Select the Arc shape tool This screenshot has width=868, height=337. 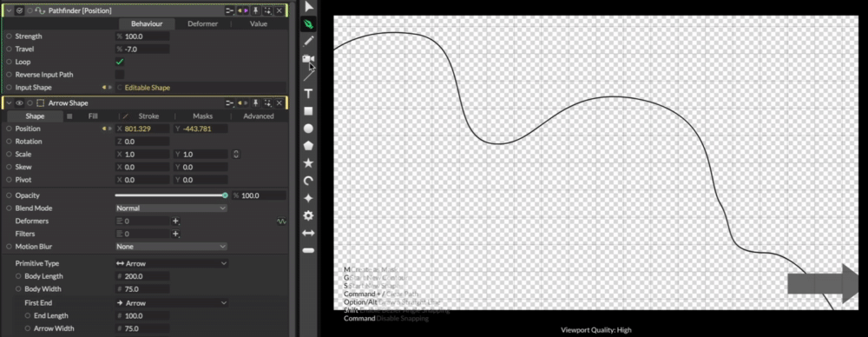(308, 181)
